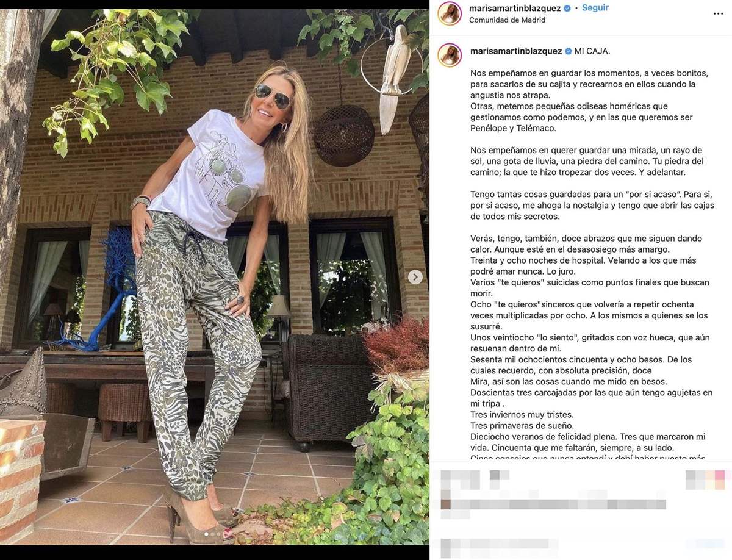Screen dimensions: 732x560
Task: Click the blurred field at the panel bottom
Action: coord(499,547)
